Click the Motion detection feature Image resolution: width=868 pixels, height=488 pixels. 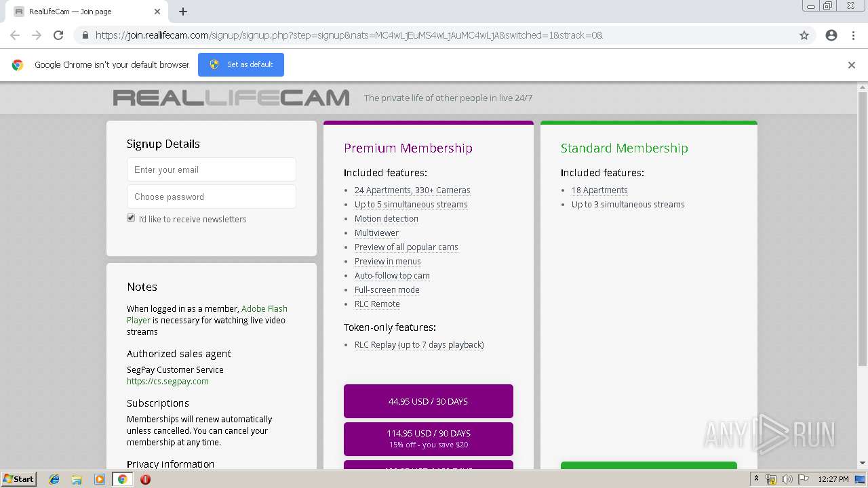[387, 218]
